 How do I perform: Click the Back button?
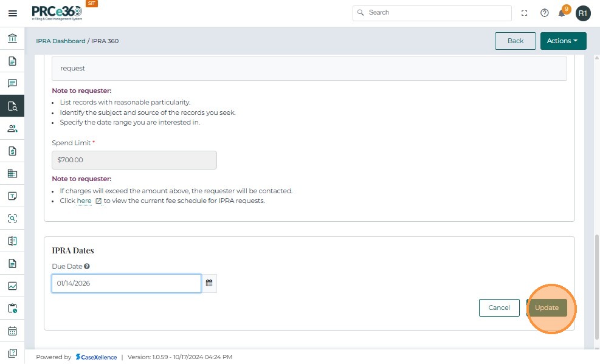[515, 41]
